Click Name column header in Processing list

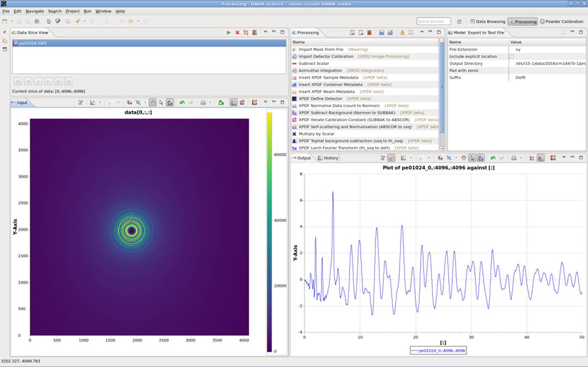[x=365, y=42]
